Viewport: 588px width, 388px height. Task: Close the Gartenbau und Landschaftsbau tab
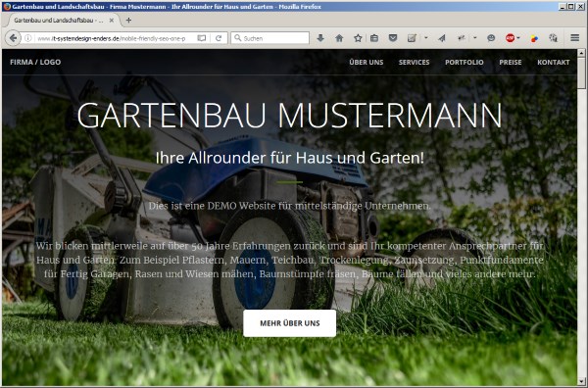pyautogui.click(x=112, y=21)
